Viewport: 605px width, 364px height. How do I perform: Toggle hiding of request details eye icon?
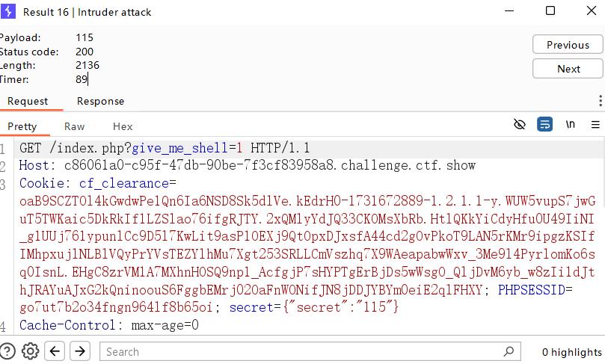point(520,124)
